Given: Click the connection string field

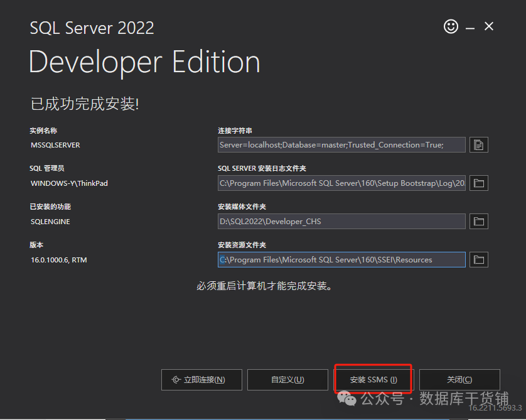Looking at the screenshot, I should click(x=341, y=145).
